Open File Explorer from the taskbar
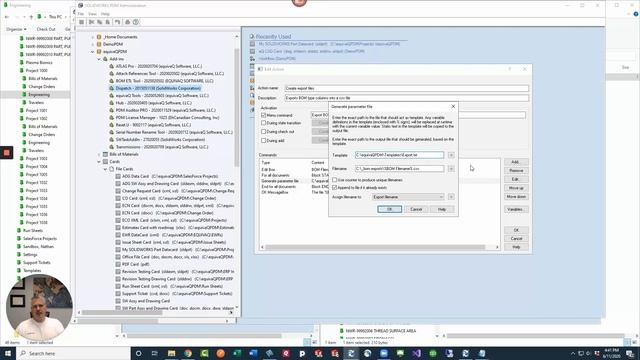This screenshot has width=640, height=360. coord(171,353)
